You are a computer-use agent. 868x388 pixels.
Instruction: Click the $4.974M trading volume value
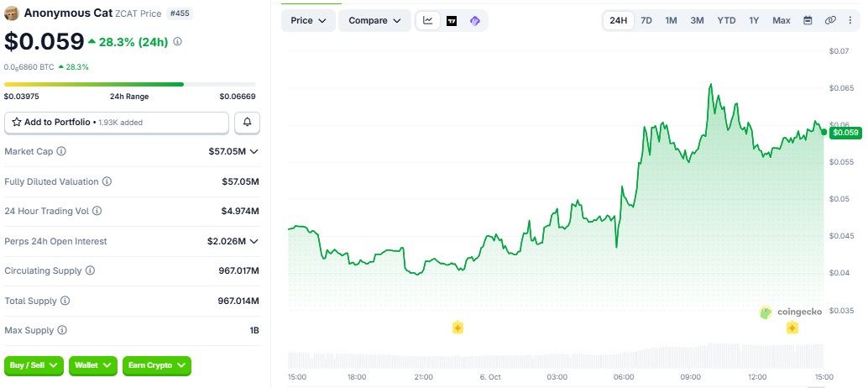240,211
